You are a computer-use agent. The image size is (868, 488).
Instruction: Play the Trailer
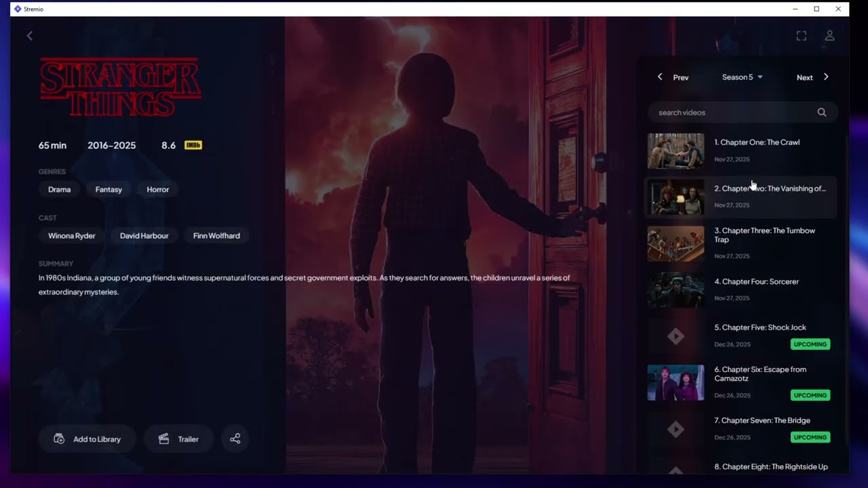pos(179,439)
